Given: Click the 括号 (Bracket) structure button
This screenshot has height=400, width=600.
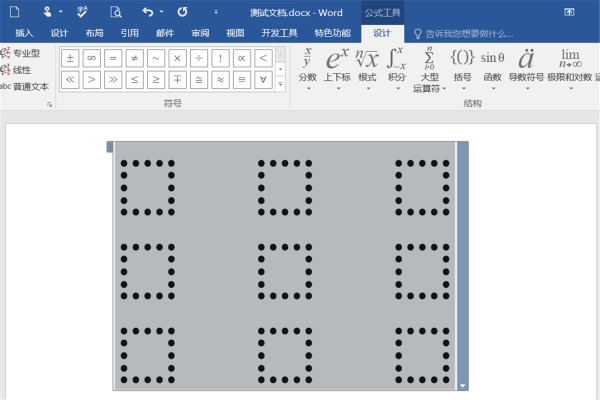Looking at the screenshot, I should (462, 68).
